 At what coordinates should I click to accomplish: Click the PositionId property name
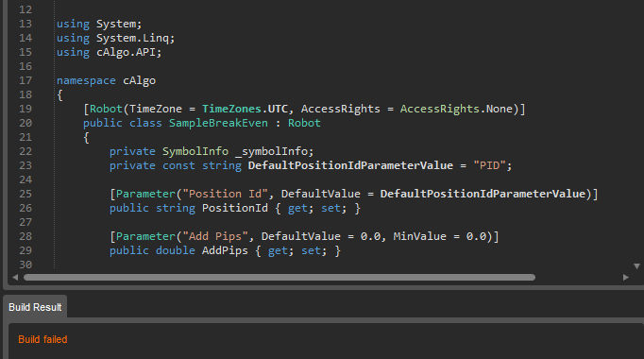tap(234, 208)
